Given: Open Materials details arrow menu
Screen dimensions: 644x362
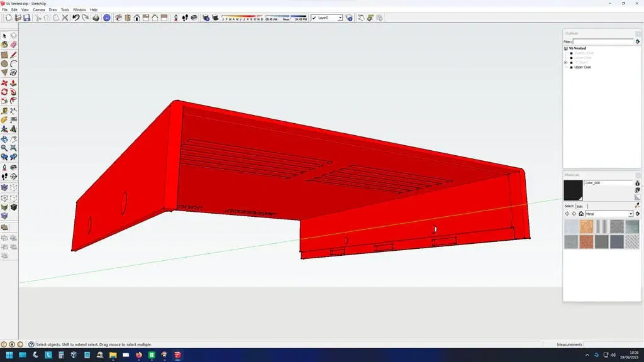Looking at the screenshot, I should 638,214.
